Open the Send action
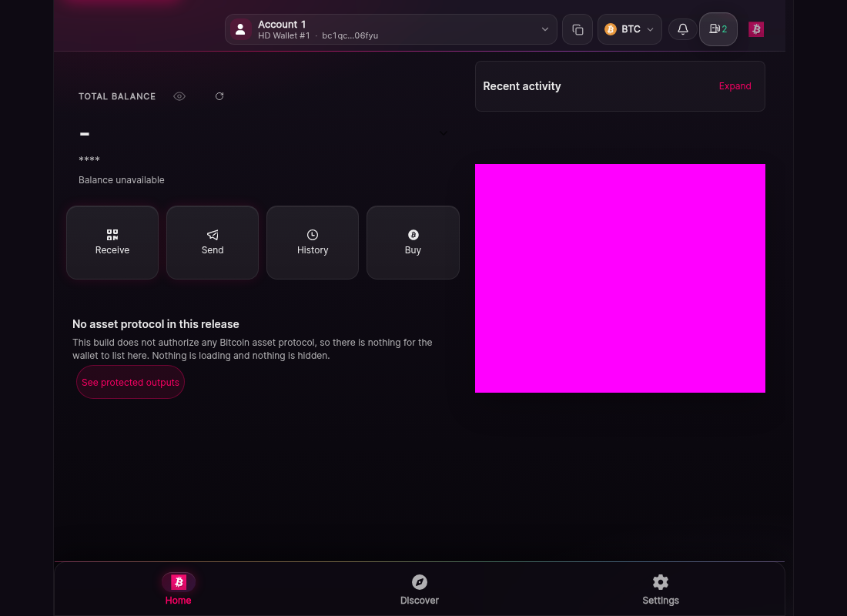847x616 pixels. (213, 243)
